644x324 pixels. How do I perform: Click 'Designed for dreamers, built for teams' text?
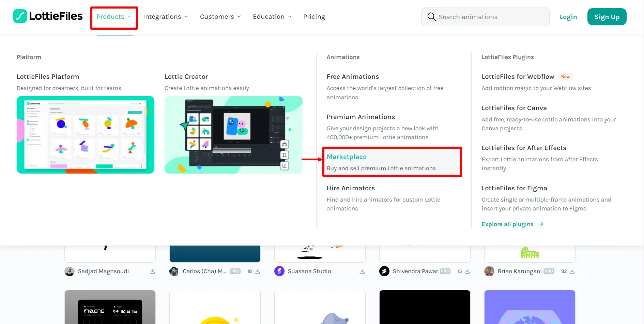click(x=69, y=88)
